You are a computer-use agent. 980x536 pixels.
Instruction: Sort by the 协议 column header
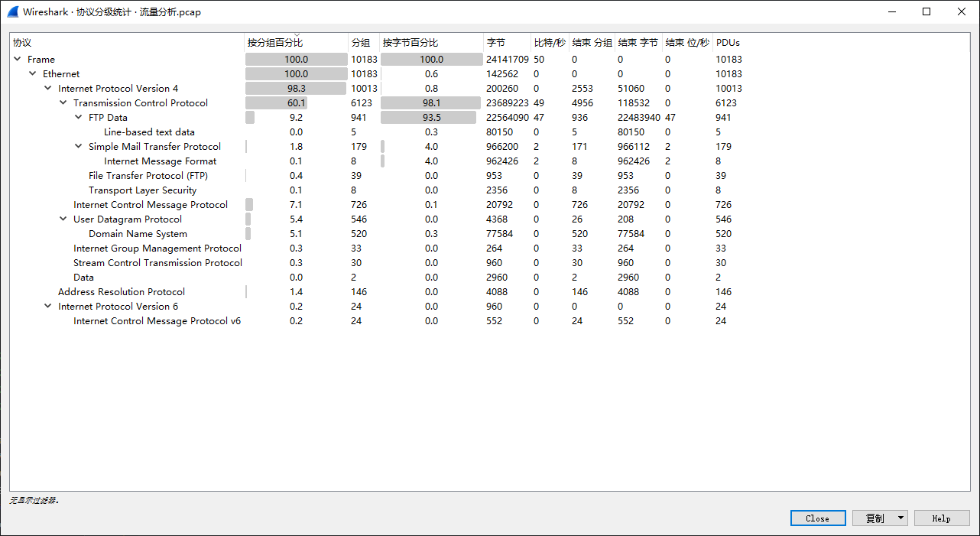(x=127, y=43)
